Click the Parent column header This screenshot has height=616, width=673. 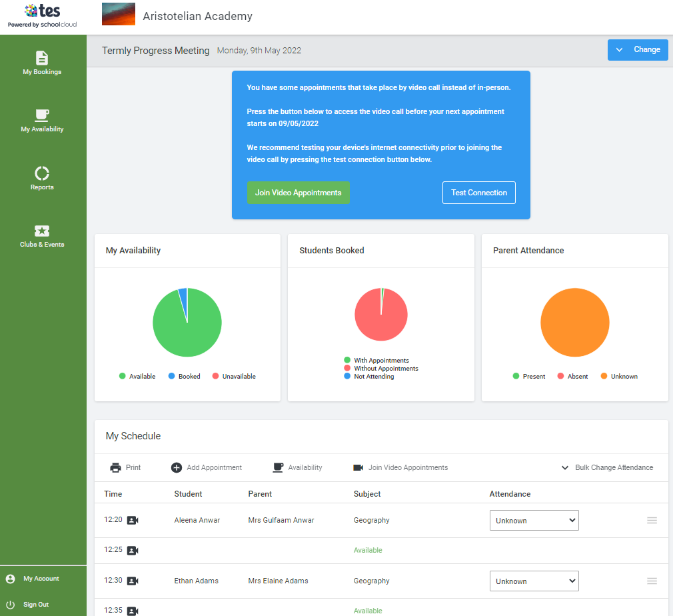click(x=260, y=494)
